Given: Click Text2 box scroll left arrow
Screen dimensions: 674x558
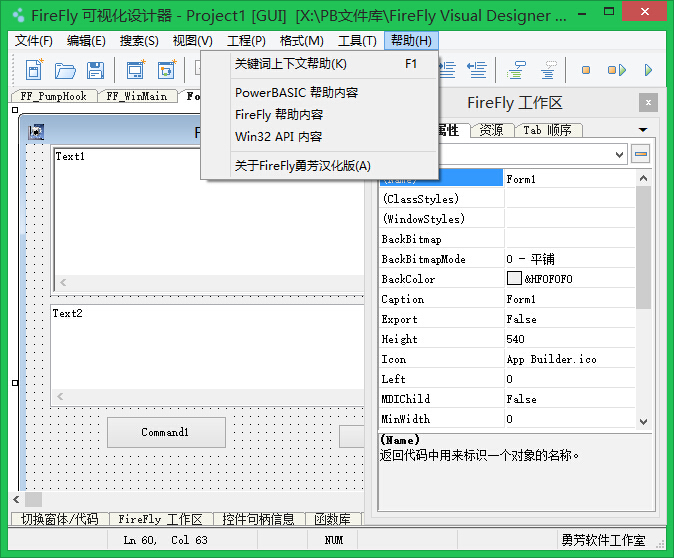Looking at the screenshot, I should [x=60, y=396].
